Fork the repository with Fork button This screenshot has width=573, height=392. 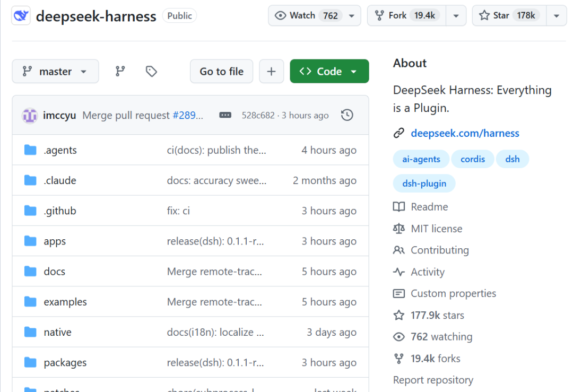(x=407, y=16)
